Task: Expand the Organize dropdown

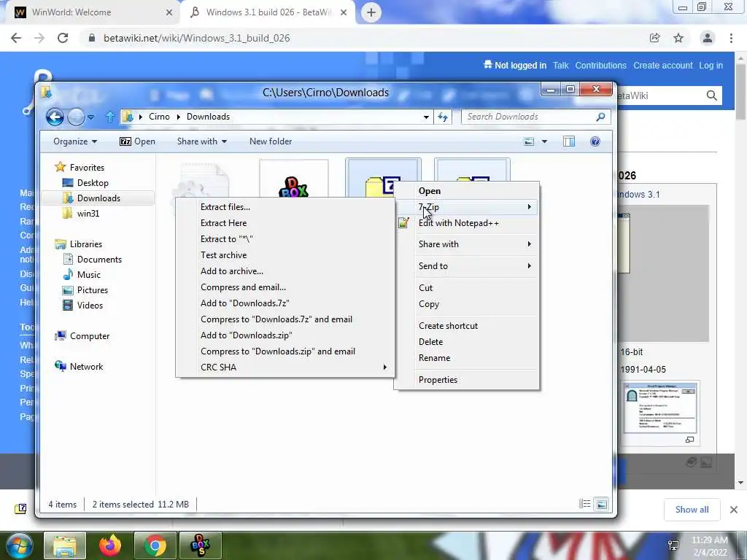Action: (x=75, y=141)
